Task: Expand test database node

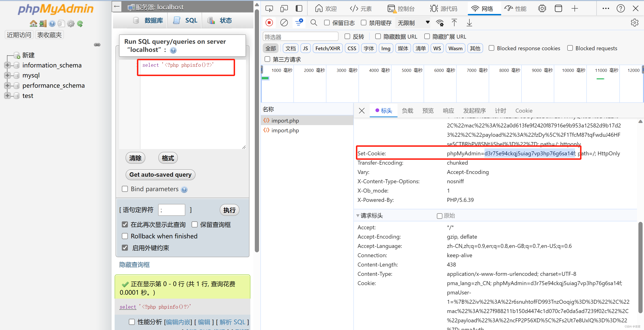Action: [7, 96]
